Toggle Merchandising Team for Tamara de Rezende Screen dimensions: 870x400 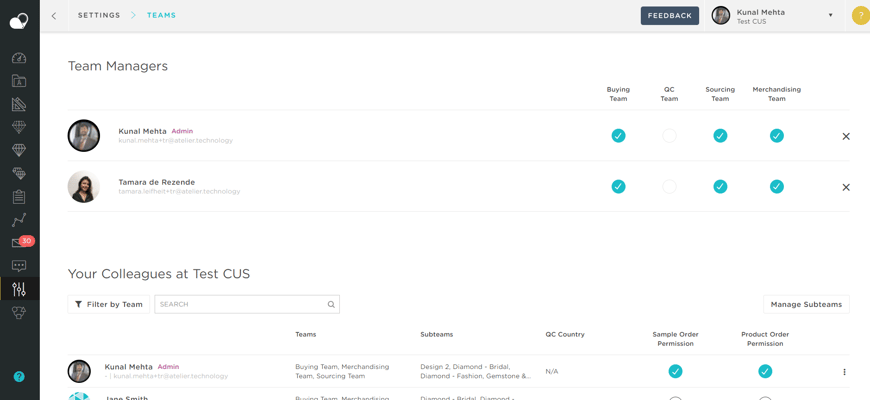click(777, 186)
